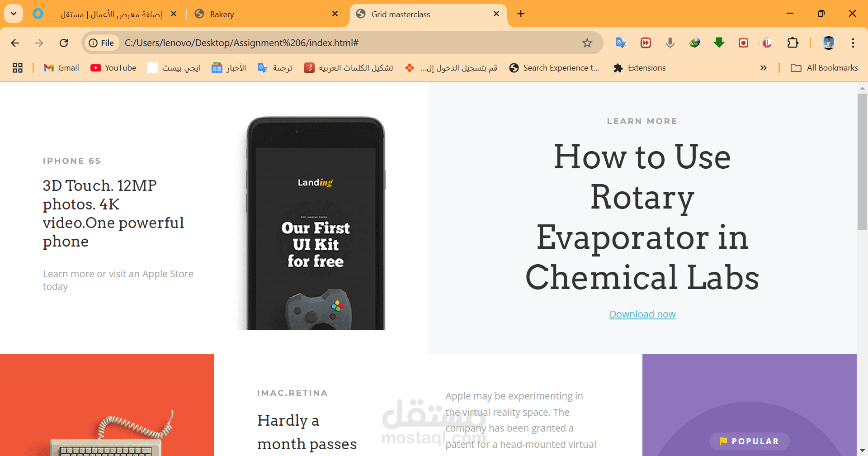Click the 3D Touch 12MP heading
Screen dimensions: 868x456
coord(113,214)
